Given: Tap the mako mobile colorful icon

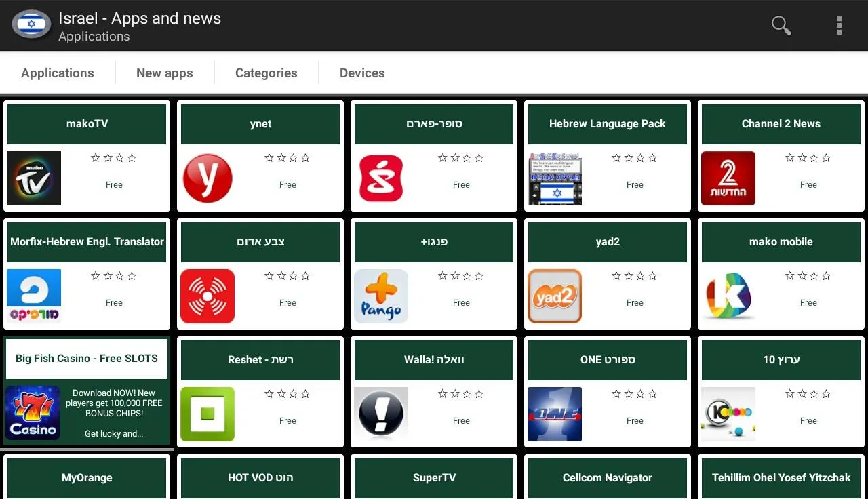Looking at the screenshot, I should [x=728, y=296].
